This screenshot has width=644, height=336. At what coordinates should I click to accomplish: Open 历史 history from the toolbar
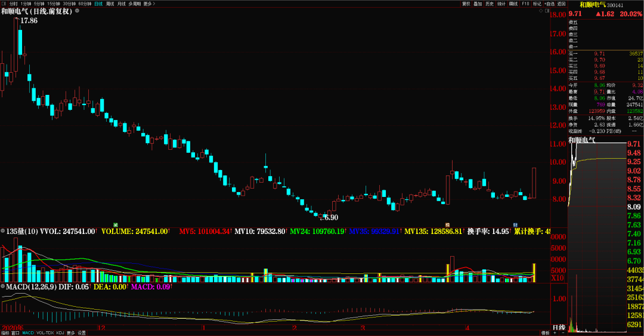point(490,4)
